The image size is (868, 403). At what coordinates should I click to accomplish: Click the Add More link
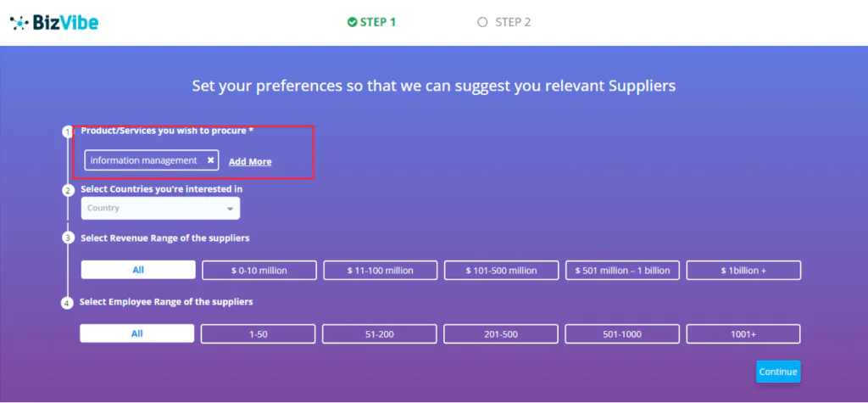tap(250, 162)
